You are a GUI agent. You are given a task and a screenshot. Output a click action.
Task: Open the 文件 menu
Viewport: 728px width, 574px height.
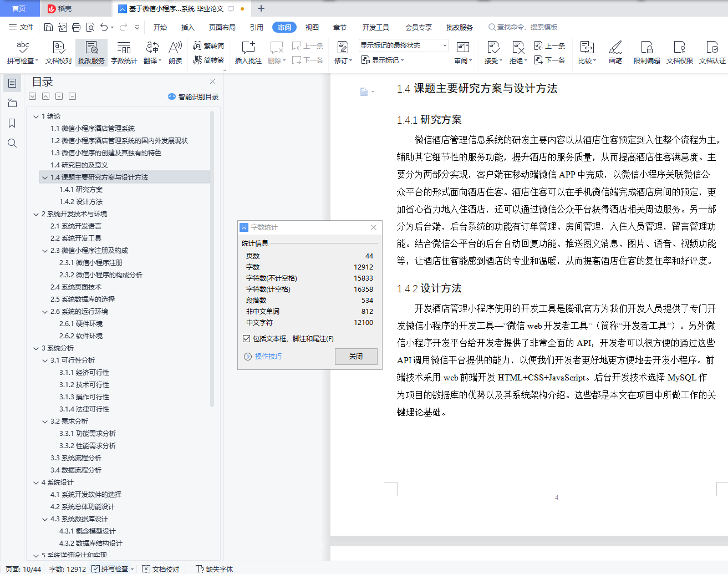tap(21, 27)
